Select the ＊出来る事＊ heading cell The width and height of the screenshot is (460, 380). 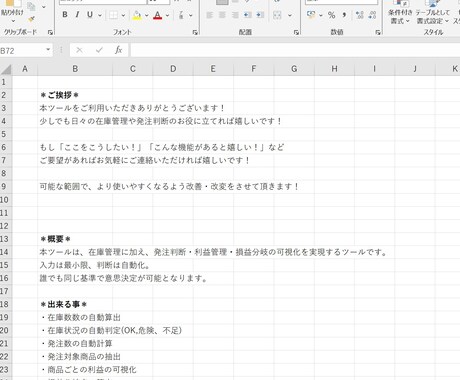click(x=75, y=304)
